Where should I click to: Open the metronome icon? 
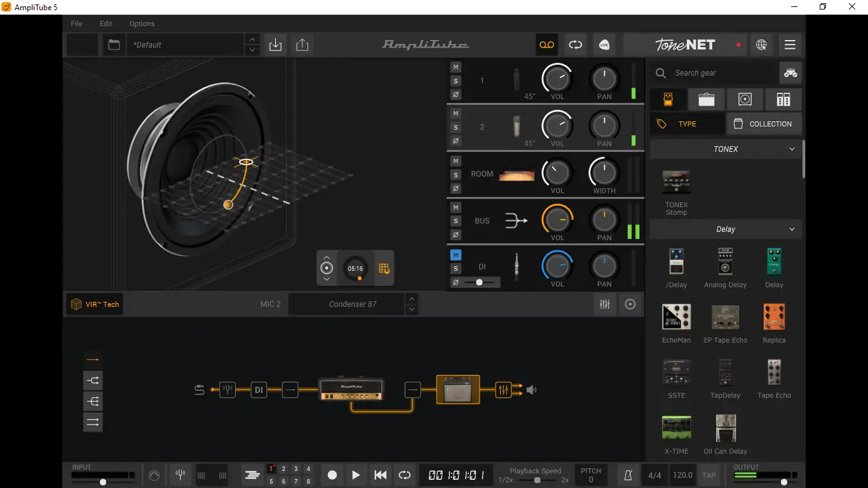coord(628,475)
